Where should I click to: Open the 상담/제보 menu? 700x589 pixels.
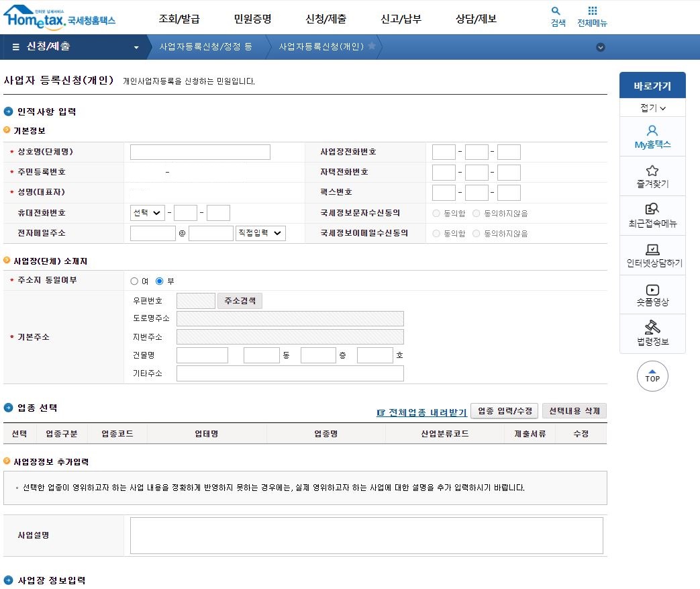coord(476,19)
